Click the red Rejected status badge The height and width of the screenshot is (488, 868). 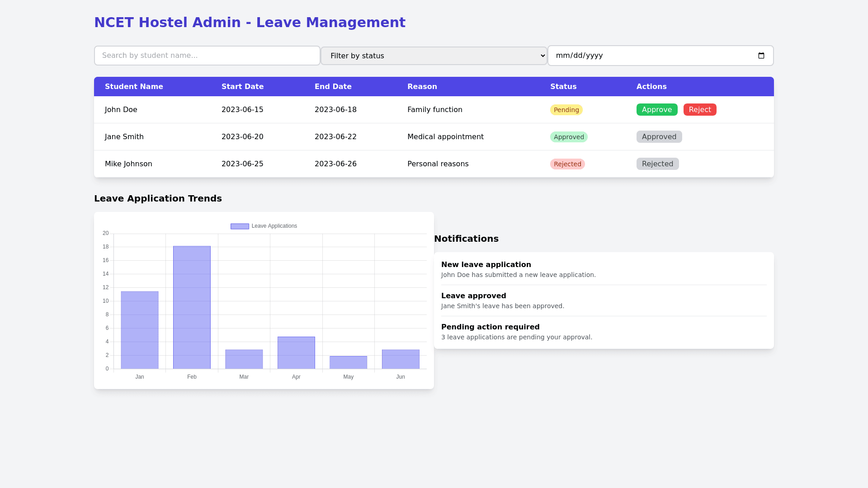[x=567, y=164]
